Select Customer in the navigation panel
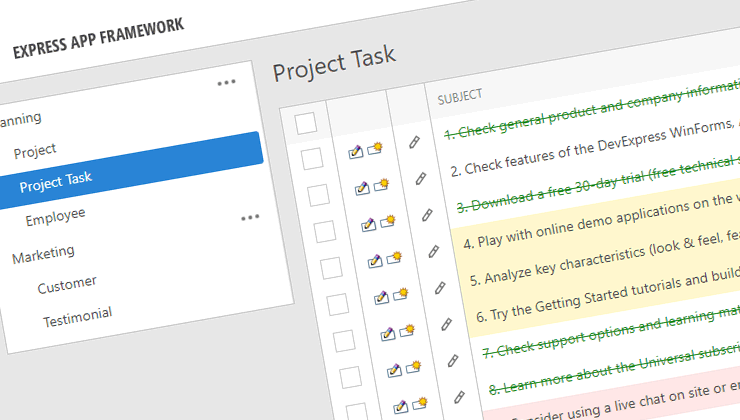 [67, 285]
